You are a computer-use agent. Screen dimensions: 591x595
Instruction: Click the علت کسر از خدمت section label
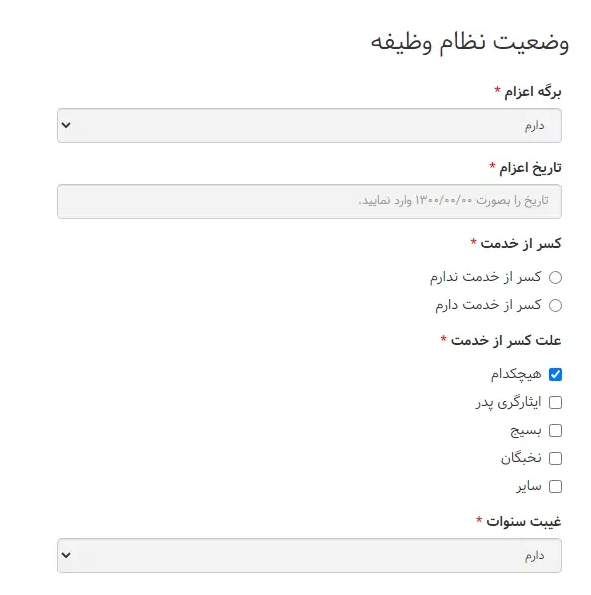point(506,341)
